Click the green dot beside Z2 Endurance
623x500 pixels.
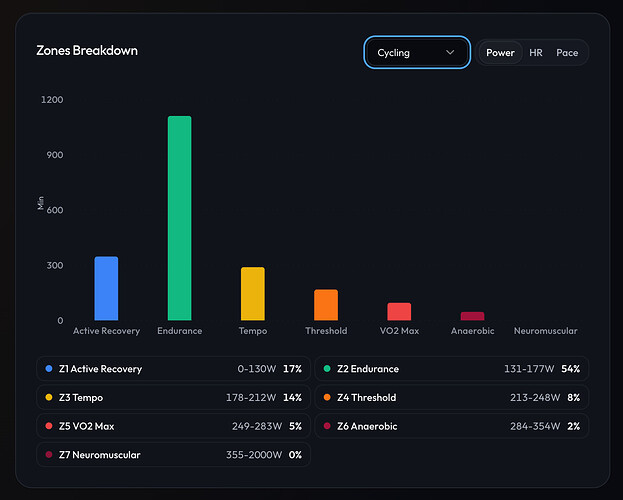click(327, 368)
